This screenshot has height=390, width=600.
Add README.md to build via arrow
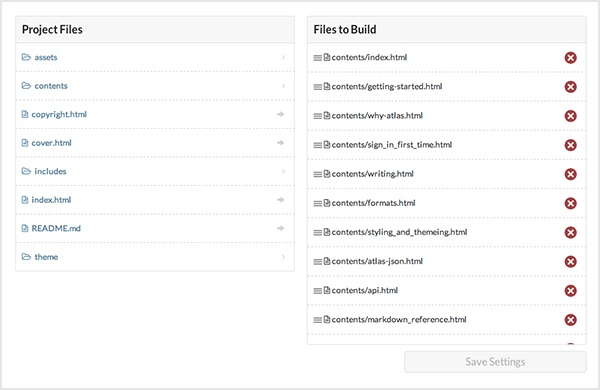pos(280,228)
